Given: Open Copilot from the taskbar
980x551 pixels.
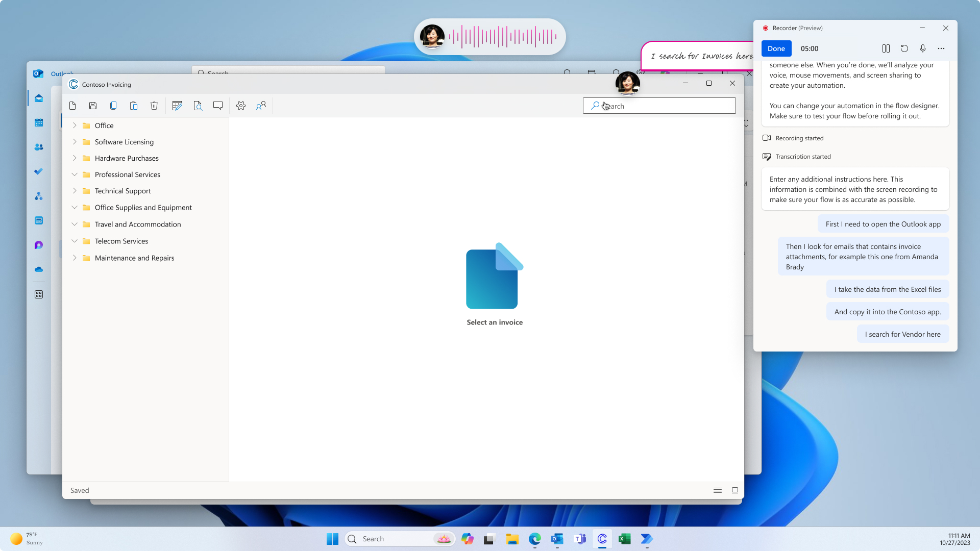Looking at the screenshot, I should tap(467, 539).
